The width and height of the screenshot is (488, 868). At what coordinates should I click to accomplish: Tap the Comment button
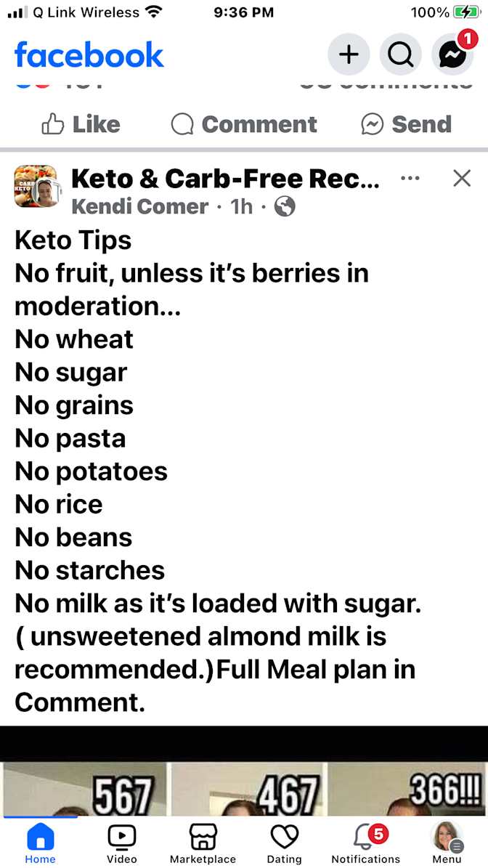pos(244,124)
